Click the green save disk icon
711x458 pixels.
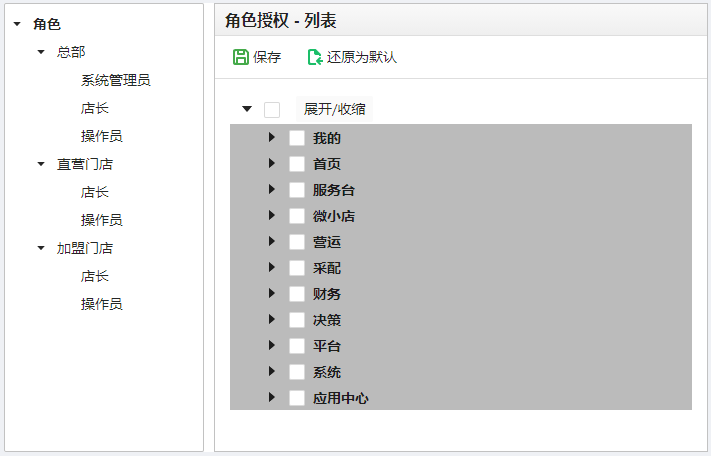241,57
